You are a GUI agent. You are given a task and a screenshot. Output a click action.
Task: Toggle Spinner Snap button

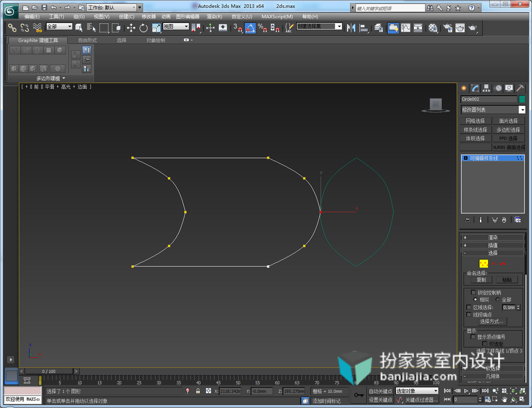point(275,28)
